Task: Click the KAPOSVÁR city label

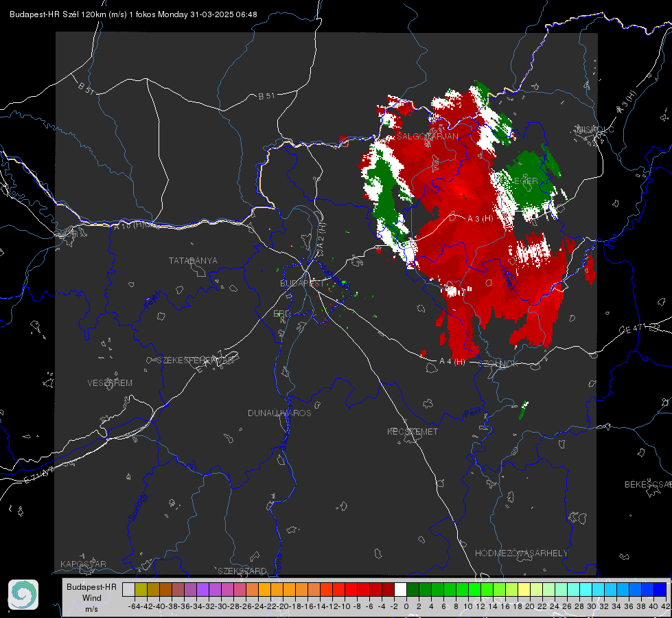Action: [x=83, y=564]
